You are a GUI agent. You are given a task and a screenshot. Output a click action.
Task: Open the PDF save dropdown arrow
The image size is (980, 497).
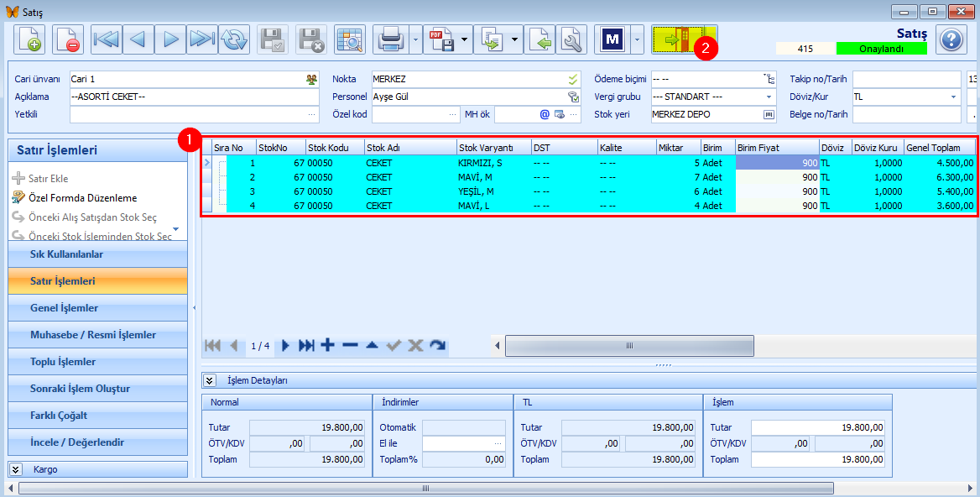pos(464,40)
